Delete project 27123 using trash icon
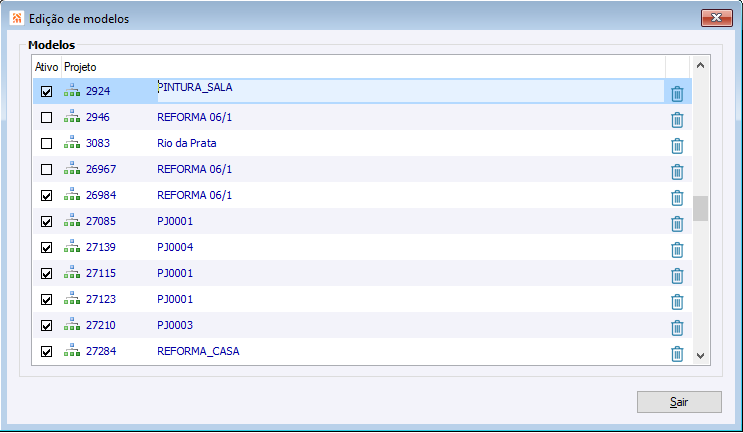 pos(677,302)
